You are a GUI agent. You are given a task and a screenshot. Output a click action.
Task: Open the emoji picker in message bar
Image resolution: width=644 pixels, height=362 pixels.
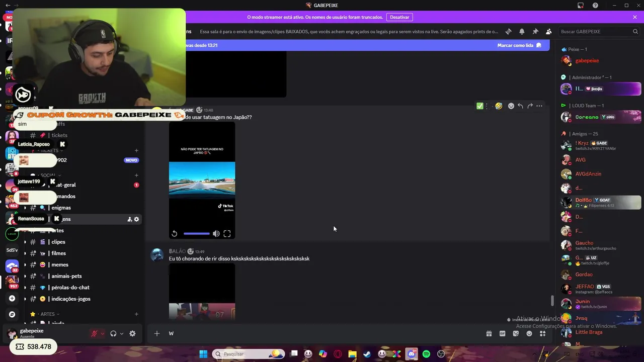(x=529, y=333)
